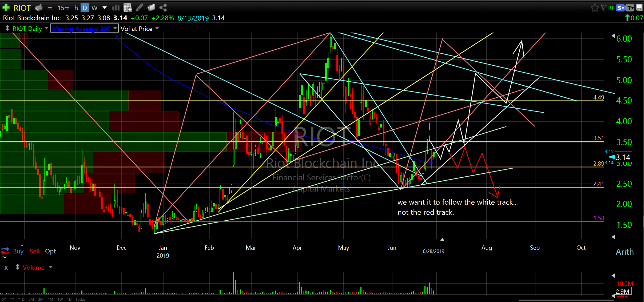
Task: Expand the Moving Average 200 dropdown
Action: (x=115, y=28)
